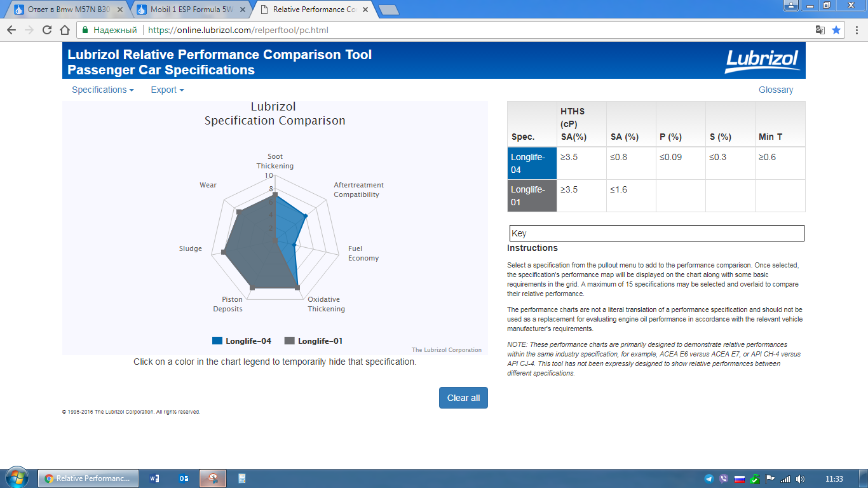This screenshot has width=868, height=488.
Task: Click the Chrome user profile icon
Action: point(791,5)
